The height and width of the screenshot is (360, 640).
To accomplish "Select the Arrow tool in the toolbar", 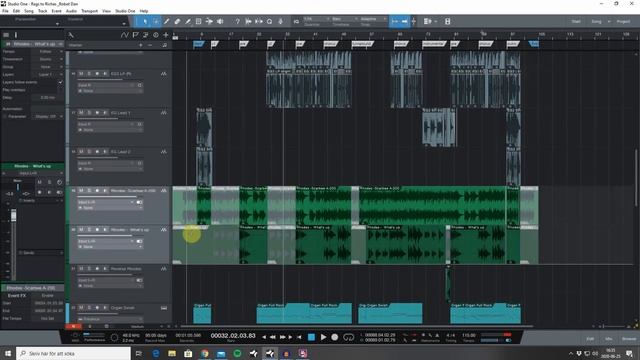I will pyautogui.click(x=145, y=21).
